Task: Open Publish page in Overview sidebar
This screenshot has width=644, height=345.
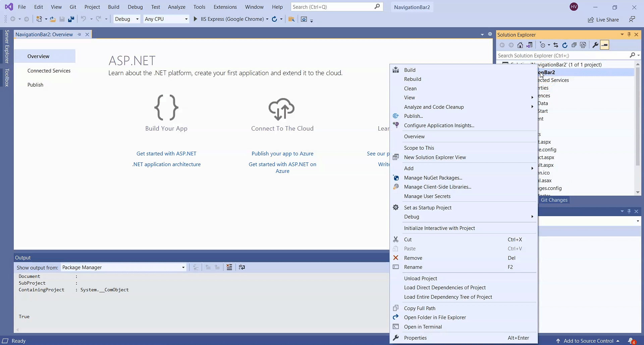Action: [x=35, y=85]
